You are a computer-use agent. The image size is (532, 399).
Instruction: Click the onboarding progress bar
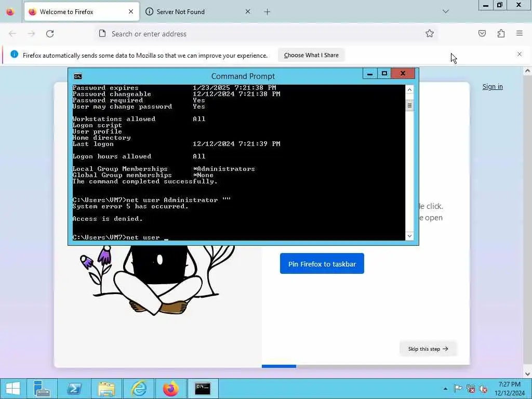[366, 366]
